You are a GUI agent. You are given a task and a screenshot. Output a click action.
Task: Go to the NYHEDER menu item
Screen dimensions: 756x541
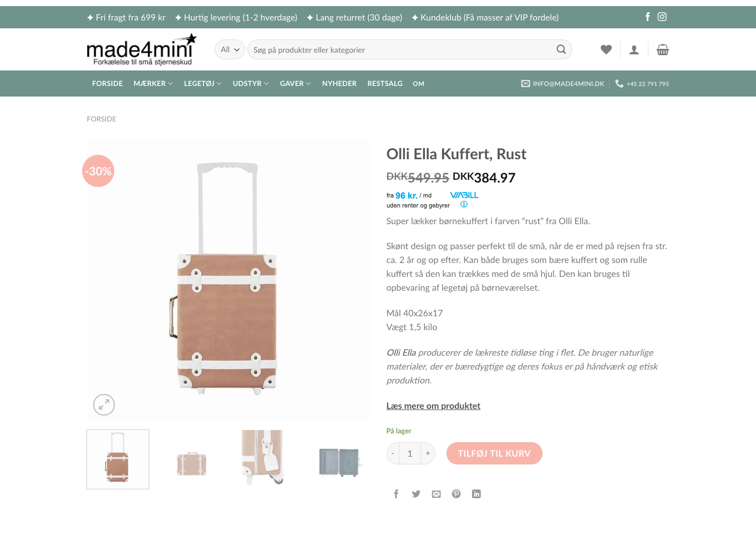pyautogui.click(x=339, y=83)
